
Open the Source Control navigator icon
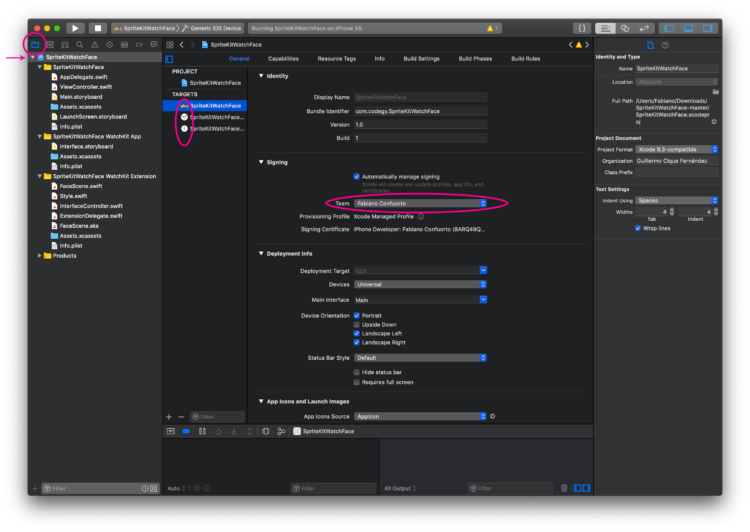50,44
